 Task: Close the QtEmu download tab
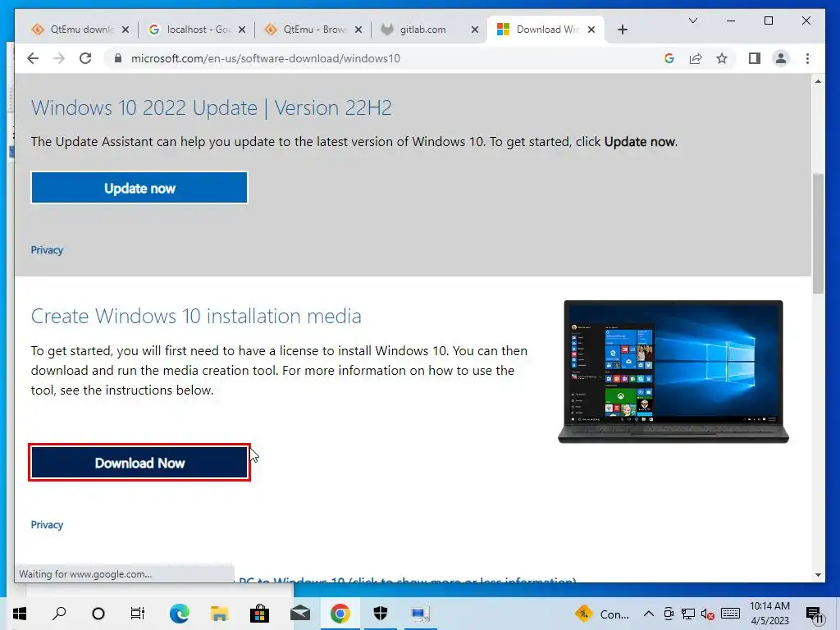(126, 30)
